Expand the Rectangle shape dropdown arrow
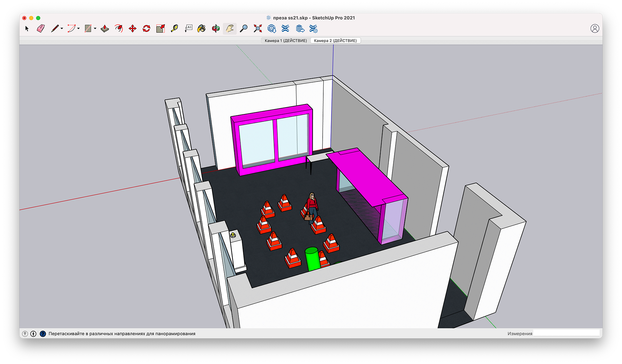Screen dimensions: 622x364 point(95,29)
